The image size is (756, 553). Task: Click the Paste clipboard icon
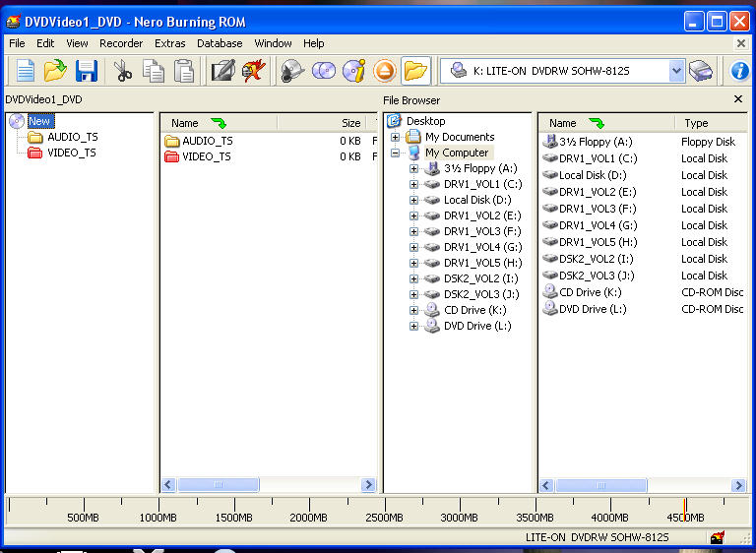(184, 71)
